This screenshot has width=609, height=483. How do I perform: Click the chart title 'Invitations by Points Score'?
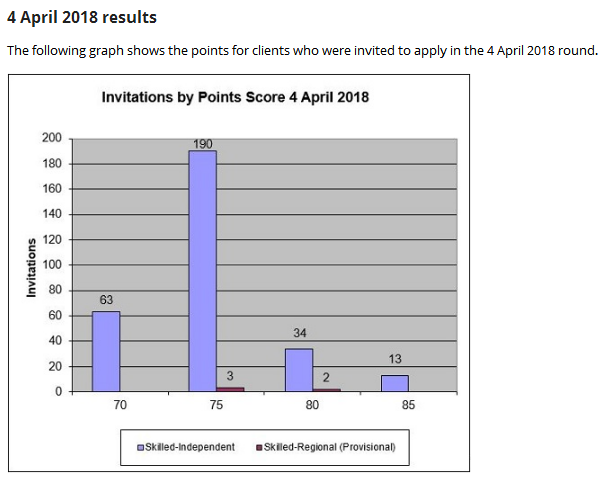click(235, 97)
